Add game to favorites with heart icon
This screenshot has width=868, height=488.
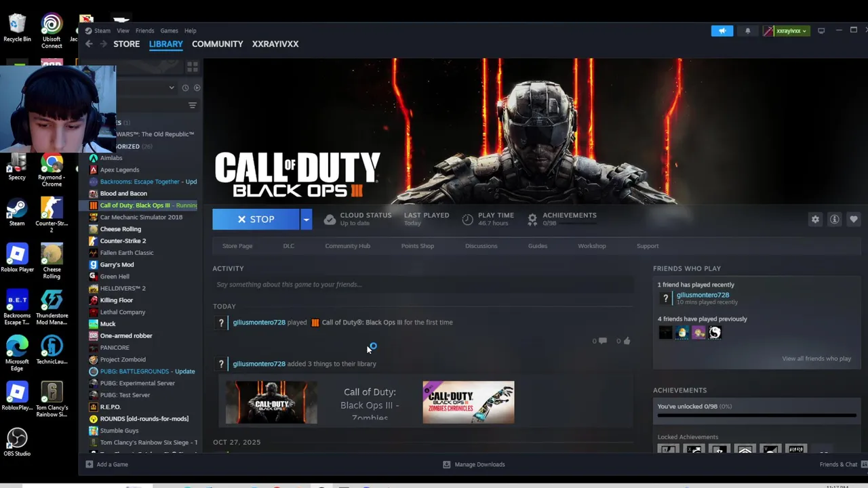pyautogui.click(x=854, y=219)
